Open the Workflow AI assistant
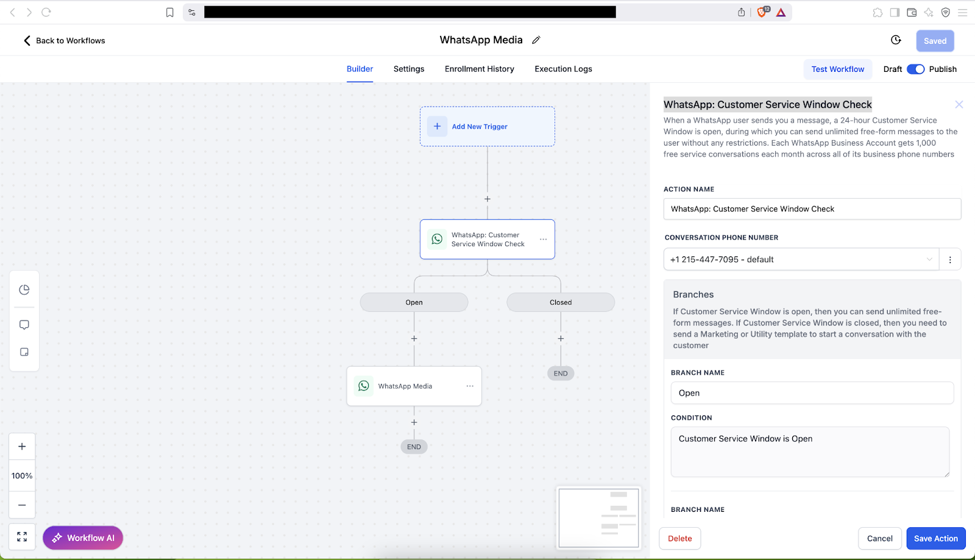Screen dimensions: 975x560 [x=83, y=538]
